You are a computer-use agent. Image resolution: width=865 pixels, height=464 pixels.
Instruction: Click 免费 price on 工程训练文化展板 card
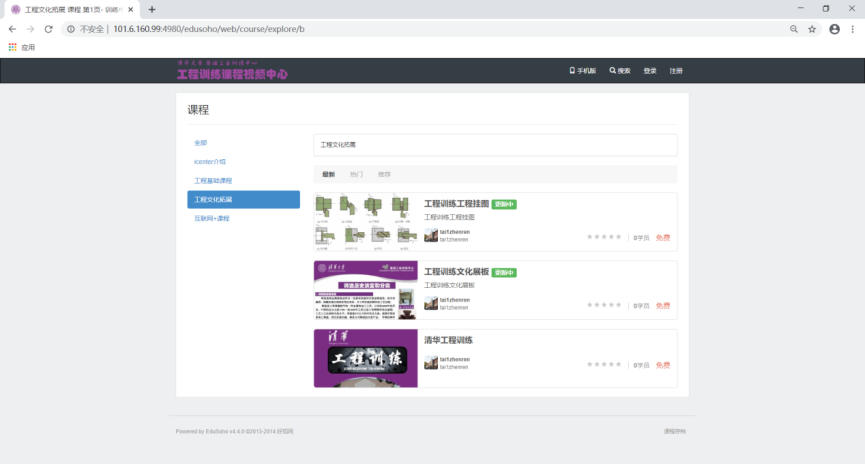tap(663, 306)
